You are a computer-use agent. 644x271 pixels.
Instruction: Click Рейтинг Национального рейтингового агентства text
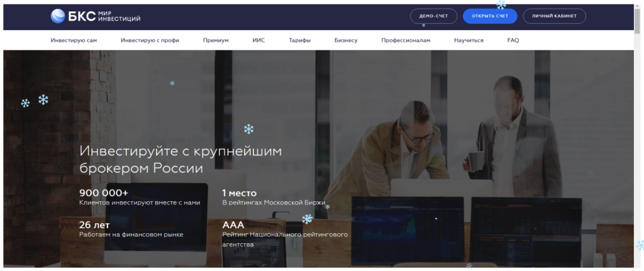click(x=285, y=240)
